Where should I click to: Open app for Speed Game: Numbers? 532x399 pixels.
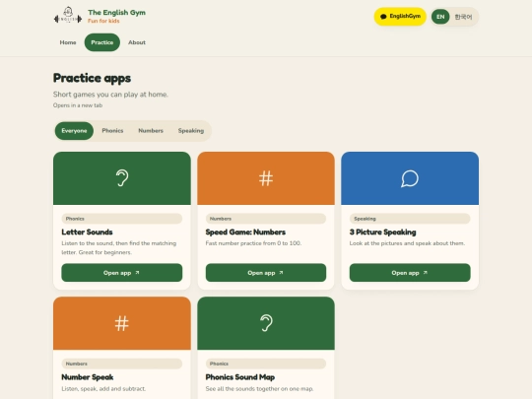tap(266, 273)
